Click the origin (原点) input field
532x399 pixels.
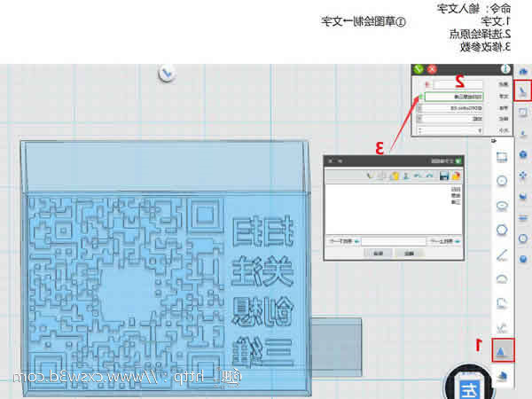(x=458, y=84)
